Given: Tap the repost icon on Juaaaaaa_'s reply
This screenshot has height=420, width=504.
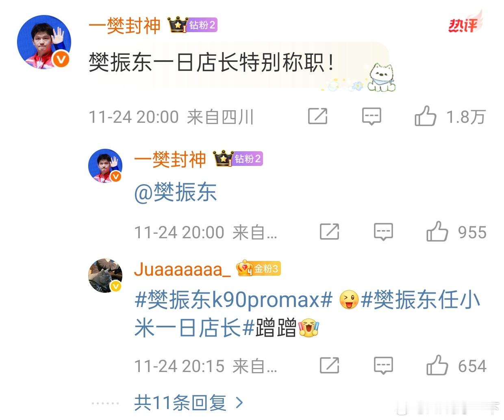Looking at the screenshot, I should click(329, 366).
